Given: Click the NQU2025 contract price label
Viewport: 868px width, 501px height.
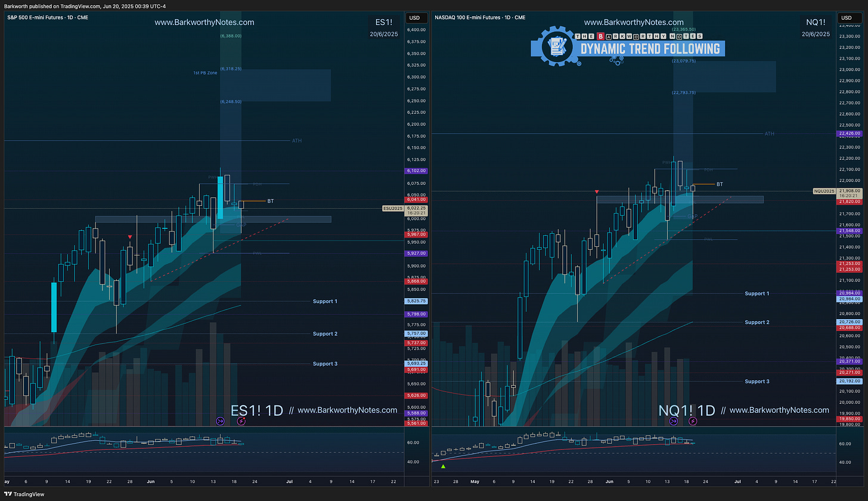Looking at the screenshot, I should (x=824, y=191).
